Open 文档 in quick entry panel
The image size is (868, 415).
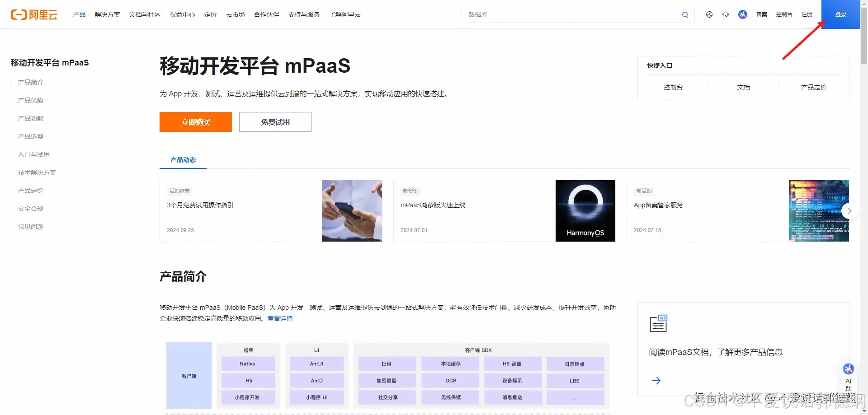point(744,87)
